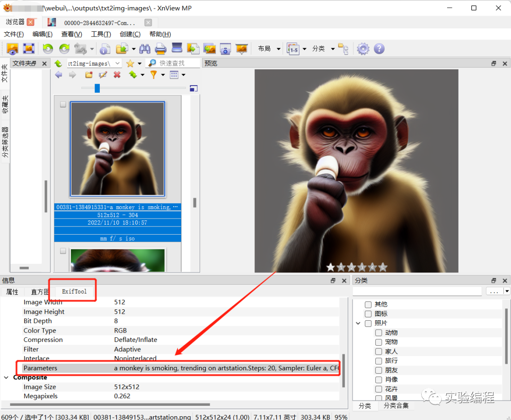Click the fullscreen view toolbar icon
This screenshot has width=511, height=420.
pyautogui.click(x=29, y=49)
